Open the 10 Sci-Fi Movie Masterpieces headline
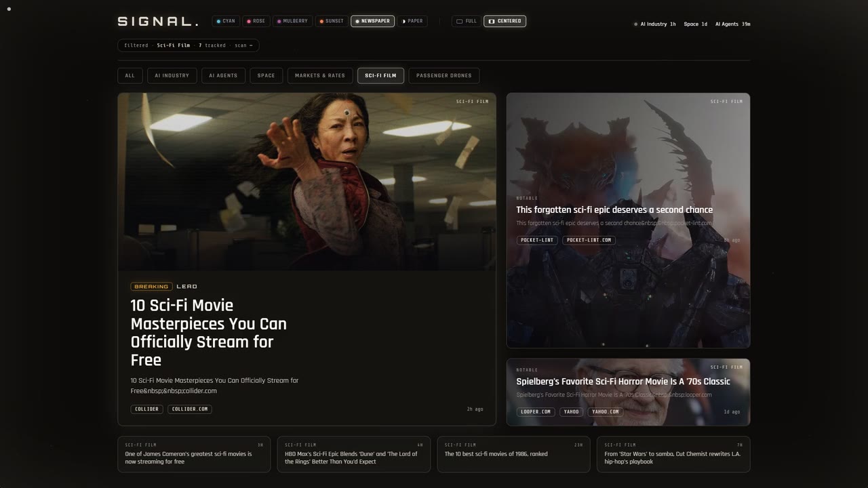 (209, 333)
